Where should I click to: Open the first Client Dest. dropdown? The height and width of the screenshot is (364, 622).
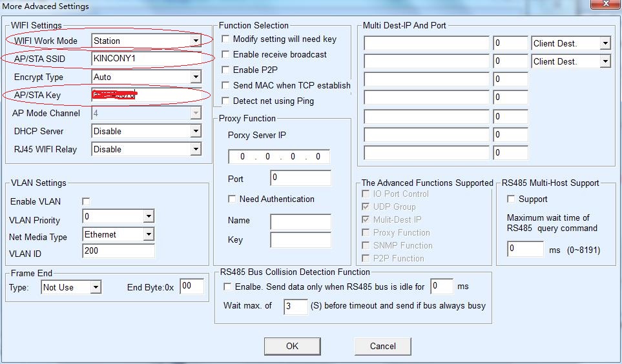[605, 43]
